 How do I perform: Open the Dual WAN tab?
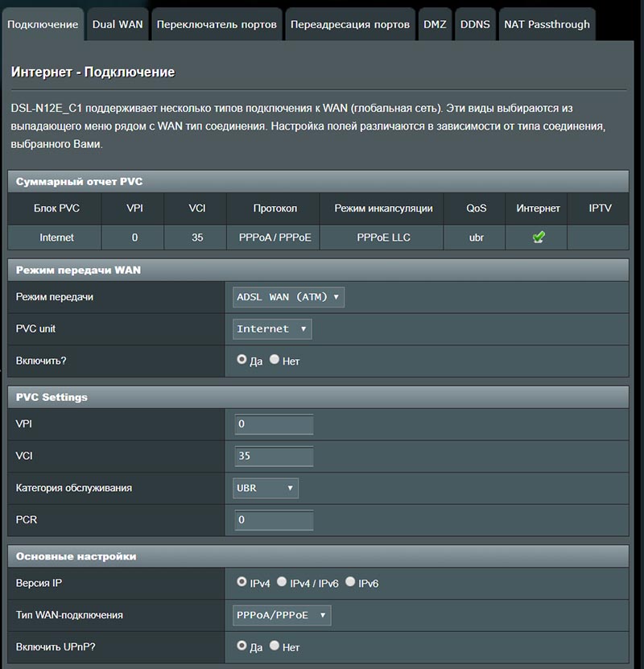[x=118, y=24]
